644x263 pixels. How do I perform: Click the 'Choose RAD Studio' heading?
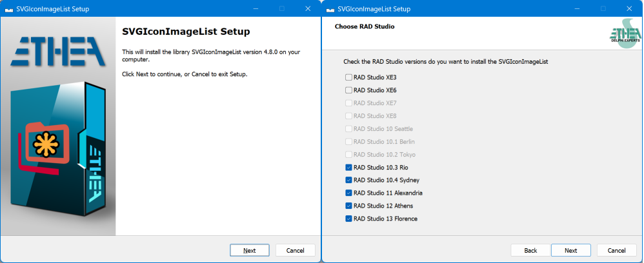[365, 26]
